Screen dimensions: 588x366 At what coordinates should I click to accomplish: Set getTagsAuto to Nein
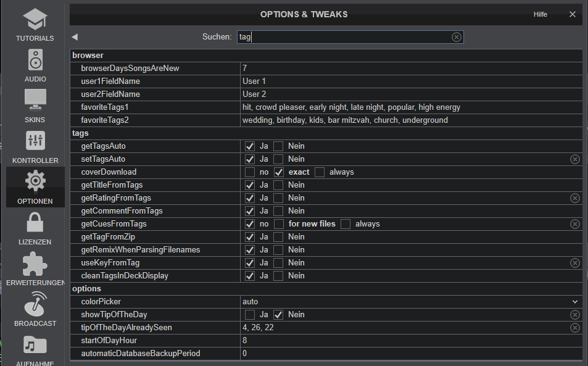[279, 146]
